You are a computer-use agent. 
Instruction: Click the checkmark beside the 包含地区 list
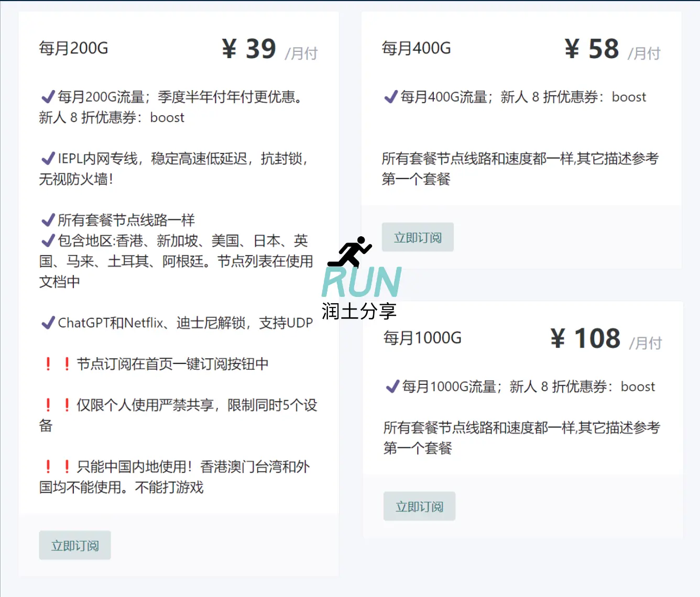(47, 240)
